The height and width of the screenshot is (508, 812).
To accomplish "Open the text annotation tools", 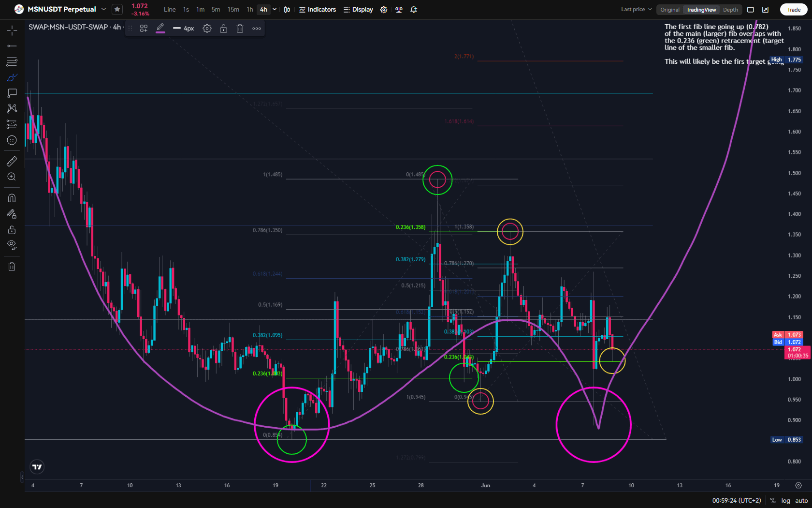I will (12, 93).
